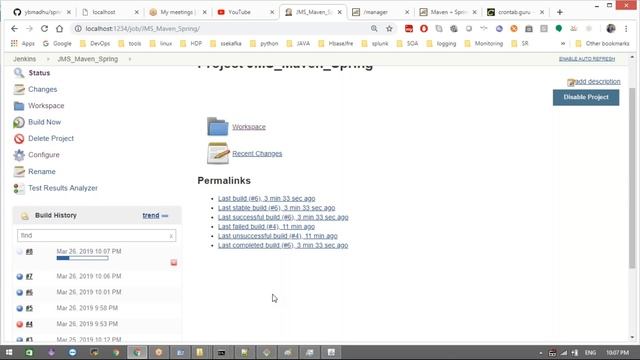Open build #7 from history
The width and height of the screenshot is (640, 360).
[29, 276]
